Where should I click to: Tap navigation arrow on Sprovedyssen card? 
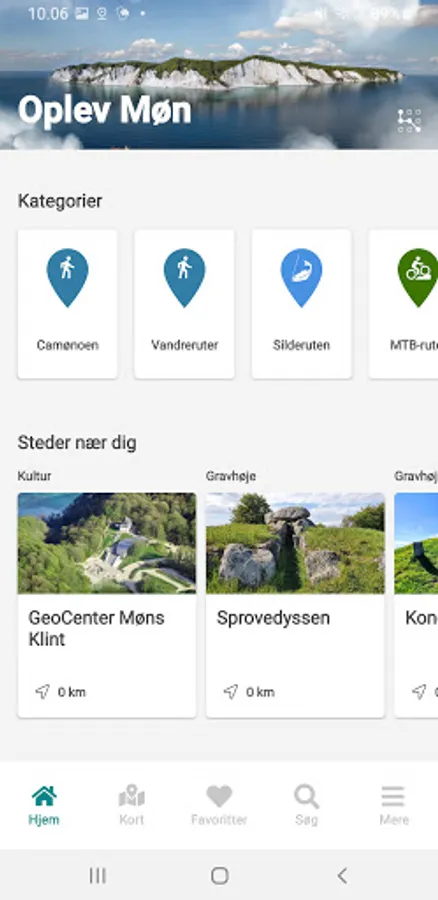tap(231, 692)
